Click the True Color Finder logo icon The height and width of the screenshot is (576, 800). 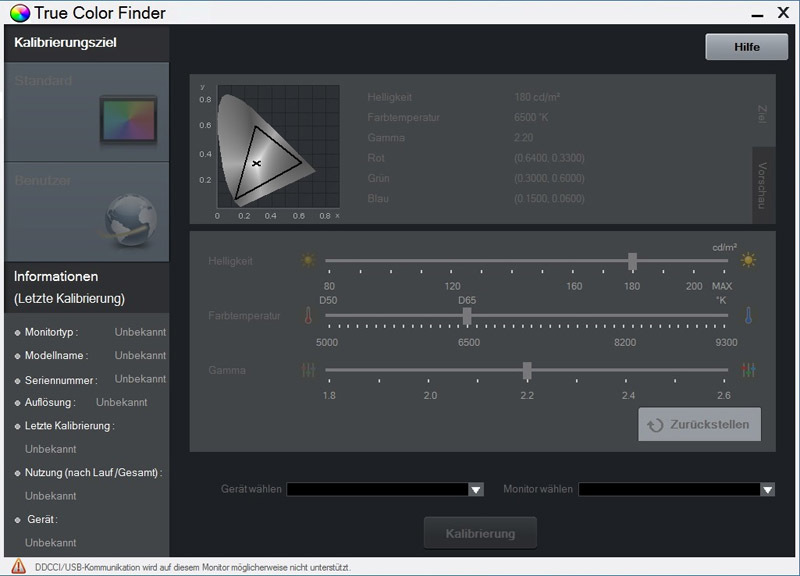[x=20, y=13]
